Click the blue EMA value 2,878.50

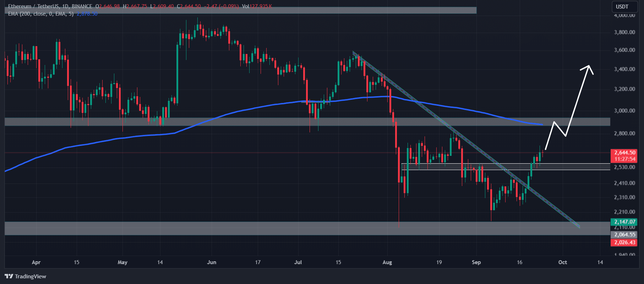click(87, 14)
